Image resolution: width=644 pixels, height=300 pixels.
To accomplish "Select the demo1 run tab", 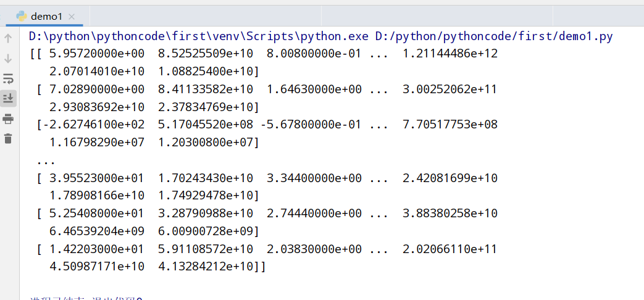I will [45, 17].
